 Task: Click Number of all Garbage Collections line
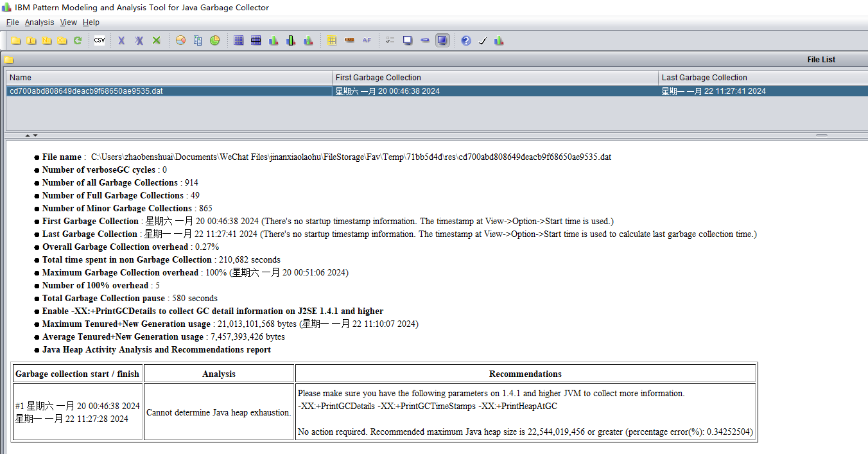point(120,182)
